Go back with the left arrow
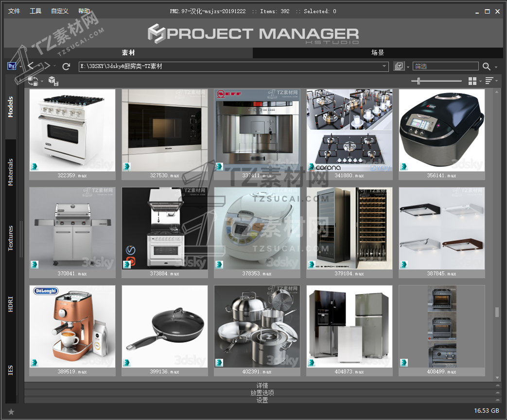The width and height of the screenshot is (507, 420). pyautogui.click(x=31, y=66)
